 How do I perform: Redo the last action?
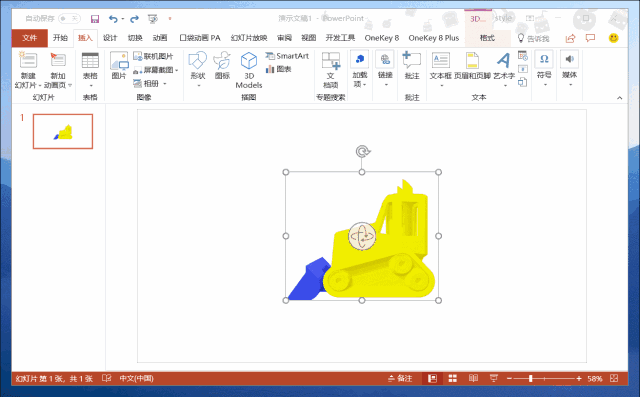(134, 19)
